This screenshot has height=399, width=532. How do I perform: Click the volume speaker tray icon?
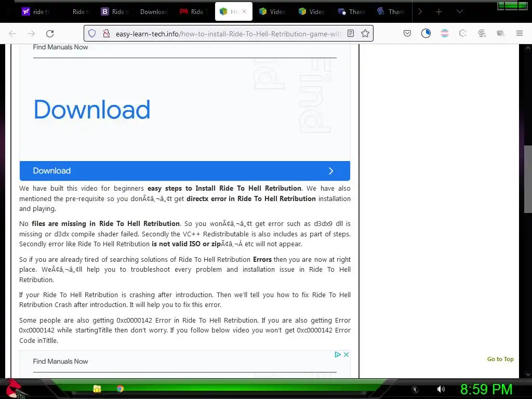pos(441,389)
